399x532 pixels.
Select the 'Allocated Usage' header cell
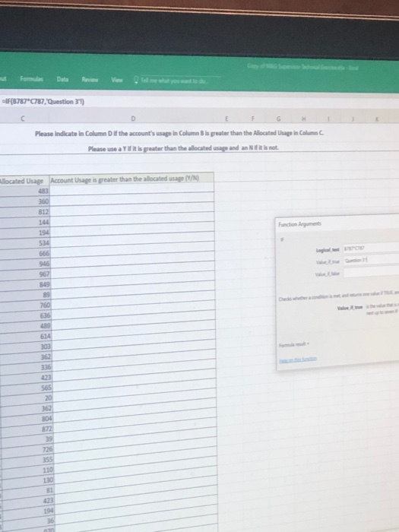[x=24, y=181]
